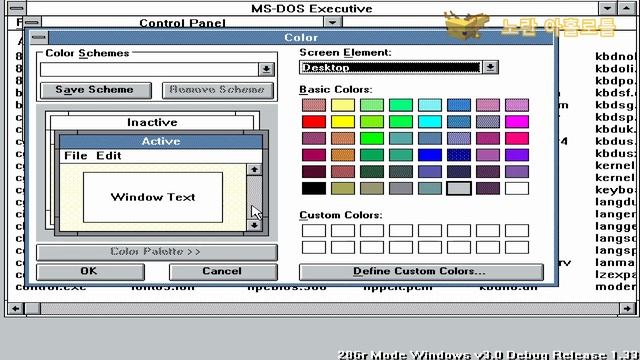
Task: Pick the black basic color swatch
Action: point(313,188)
